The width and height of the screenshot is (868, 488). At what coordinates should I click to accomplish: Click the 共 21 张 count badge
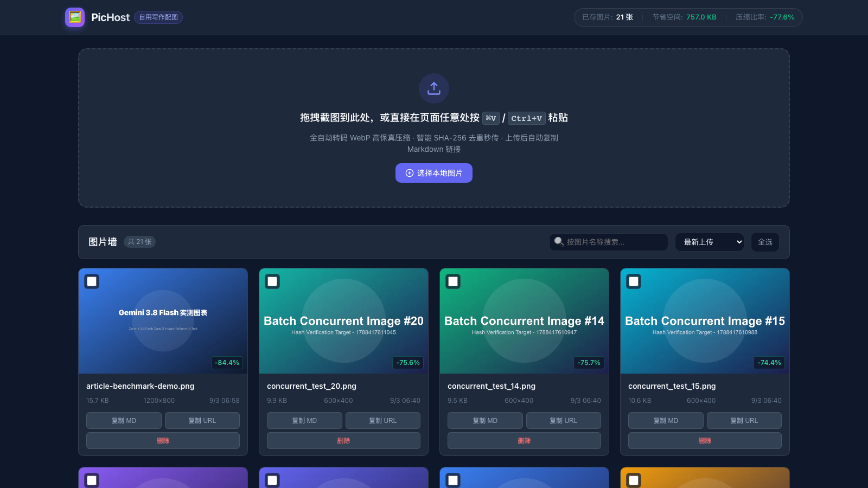pyautogui.click(x=139, y=242)
